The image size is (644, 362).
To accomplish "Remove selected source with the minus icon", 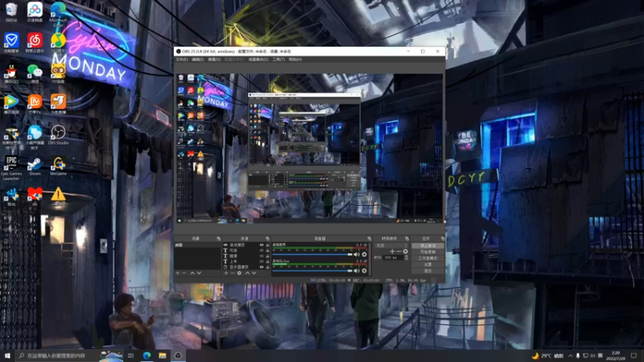I will click(232, 273).
